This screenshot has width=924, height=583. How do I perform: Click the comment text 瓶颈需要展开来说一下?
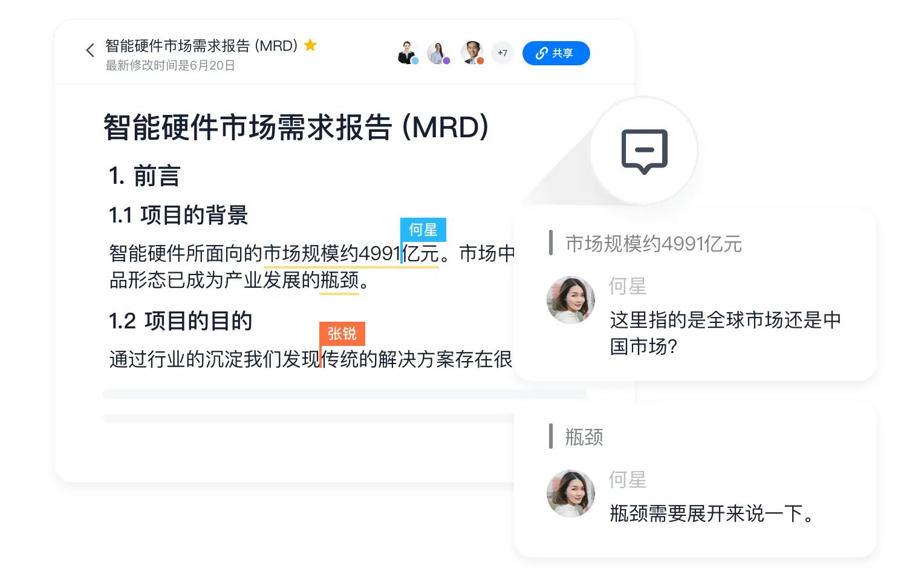pos(711,513)
